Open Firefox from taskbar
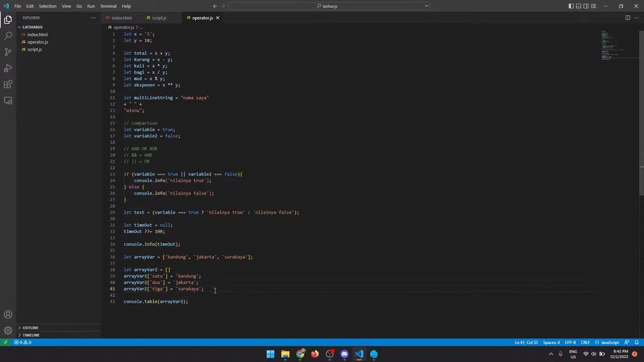This screenshot has height=362, width=644. click(x=314, y=354)
